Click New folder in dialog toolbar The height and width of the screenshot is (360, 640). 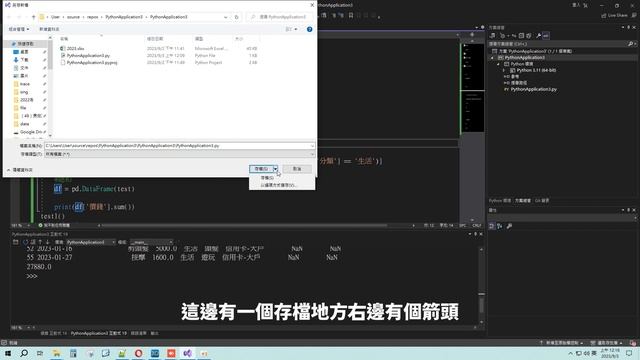(x=49, y=29)
